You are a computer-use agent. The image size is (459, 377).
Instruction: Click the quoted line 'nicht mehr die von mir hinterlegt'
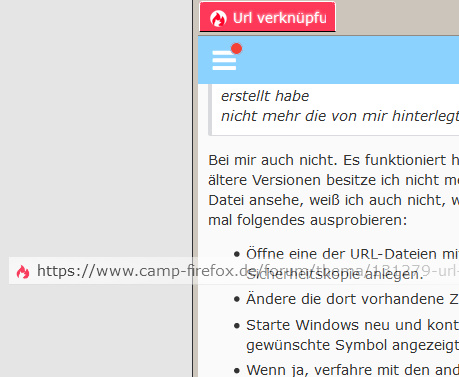(340, 116)
